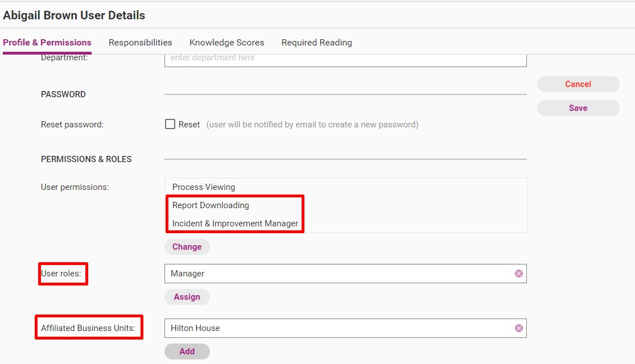Click the Reset checkbox label text
The height and width of the screenshot is (364, 635).
click(x=189, y=125)
